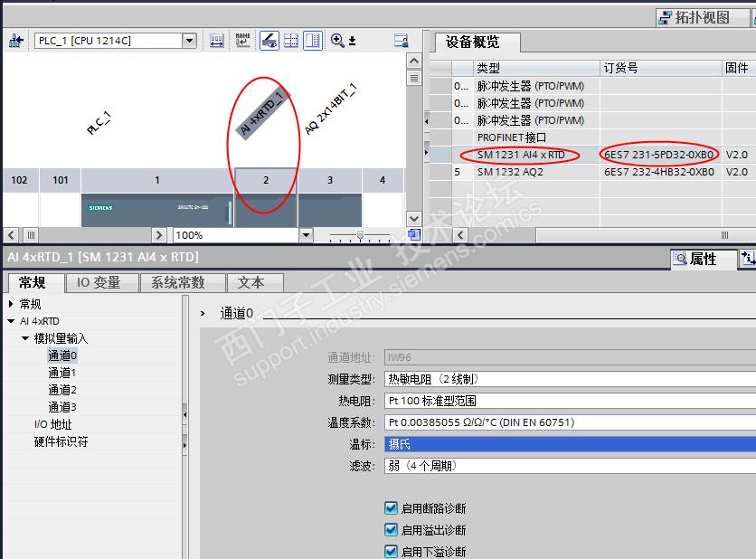Select 通道3 in the tree

62,408
